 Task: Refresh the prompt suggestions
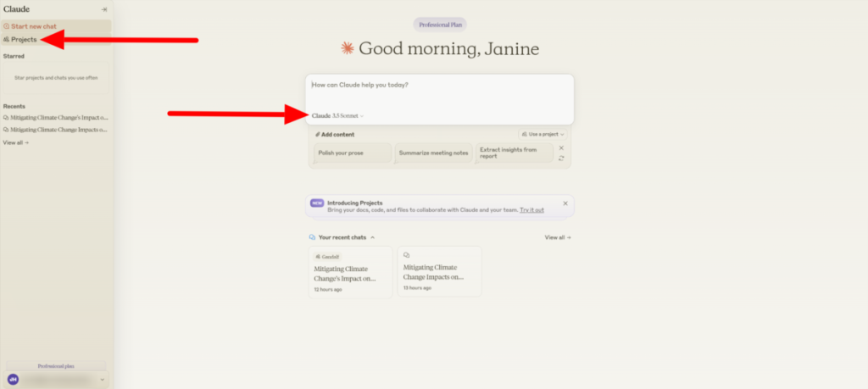coord(561,158)
